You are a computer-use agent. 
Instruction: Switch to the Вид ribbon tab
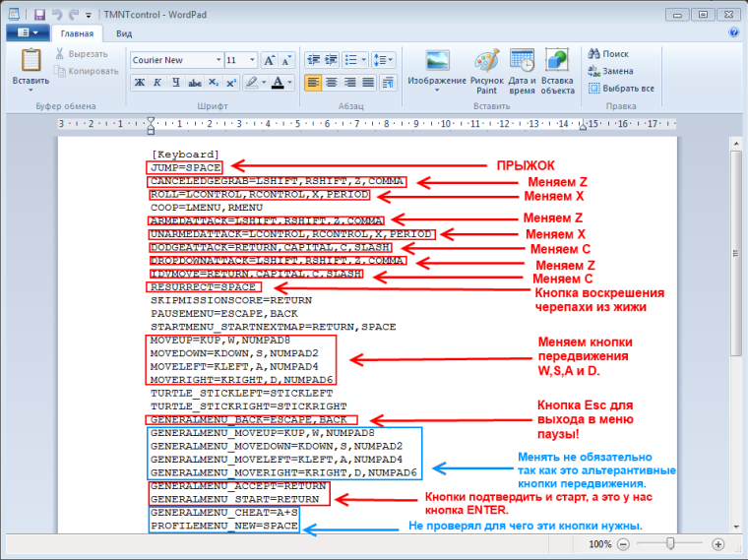(x=124, y=33)
